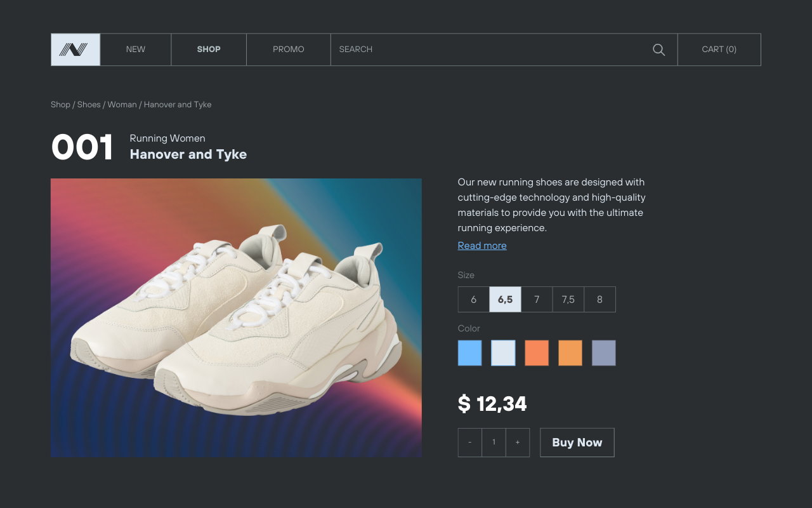Choose the coral orange color swatch
This screenshot has height=508, width=812.
coord(537,353)
